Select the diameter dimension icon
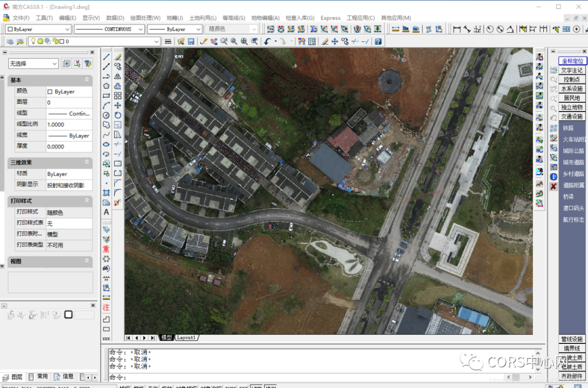The height and width of the screenshot is (388, 588). point(500,29)
